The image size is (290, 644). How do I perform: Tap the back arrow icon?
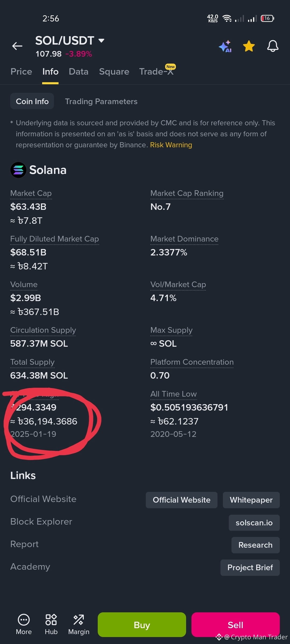(x=17, y=46)
